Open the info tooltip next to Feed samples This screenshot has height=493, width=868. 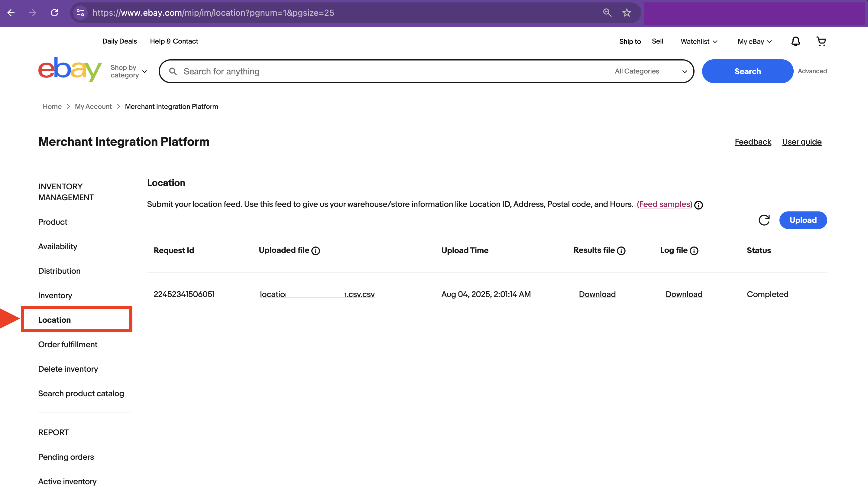[699, 205]
